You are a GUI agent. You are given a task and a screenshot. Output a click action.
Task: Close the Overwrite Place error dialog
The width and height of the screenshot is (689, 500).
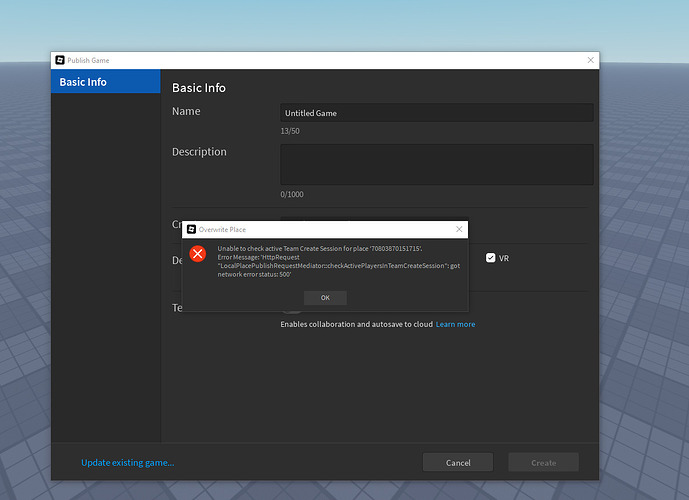coord(459,229)
